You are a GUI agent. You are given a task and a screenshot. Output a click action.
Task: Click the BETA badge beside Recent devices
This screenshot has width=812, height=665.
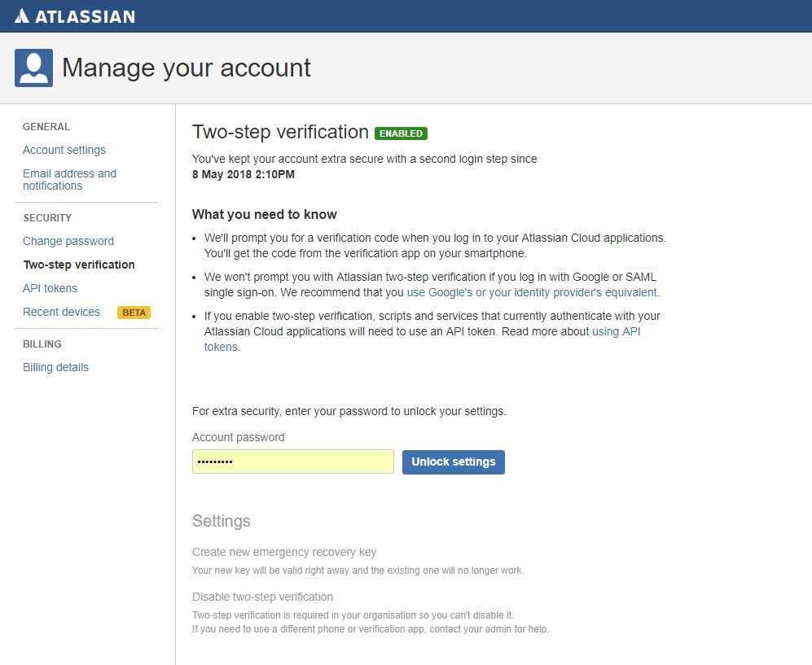[x=134, y=313]
